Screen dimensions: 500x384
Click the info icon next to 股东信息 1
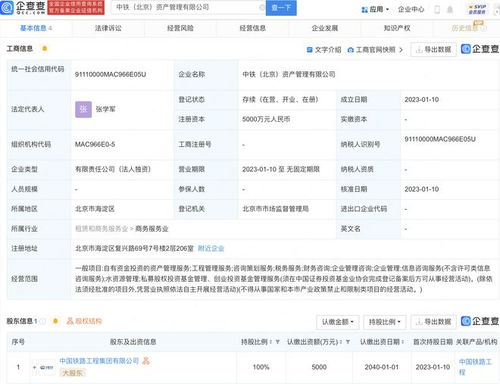(42, 321)
